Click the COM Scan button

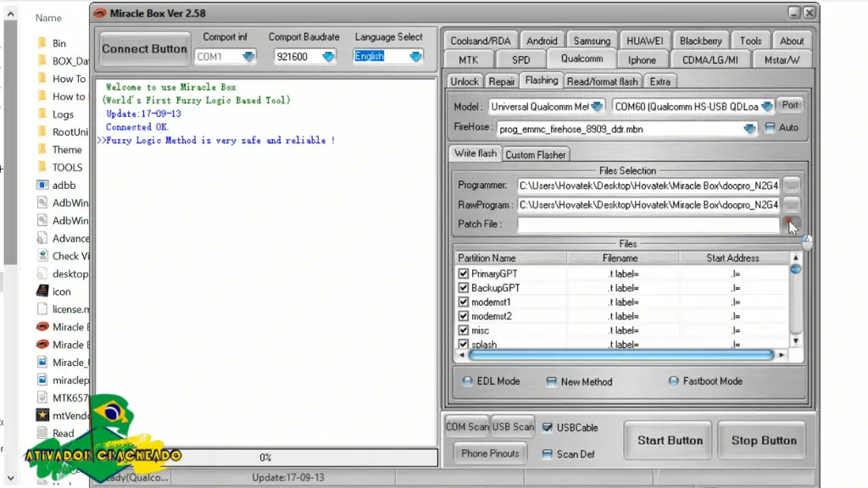pyautogui.click(x=467, y=427)
